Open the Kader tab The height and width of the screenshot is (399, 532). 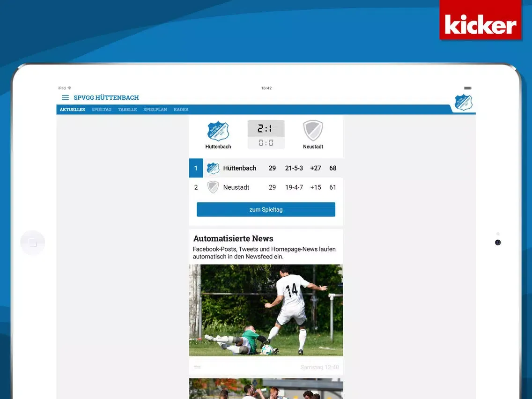pos(181,110)
